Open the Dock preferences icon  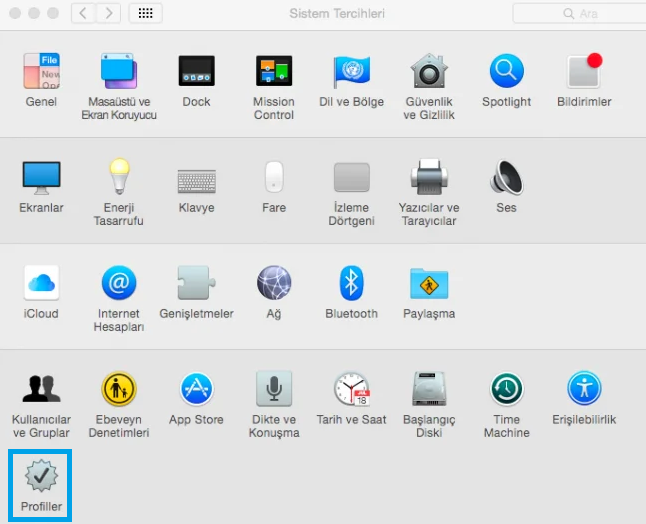[x=196, y=72]
